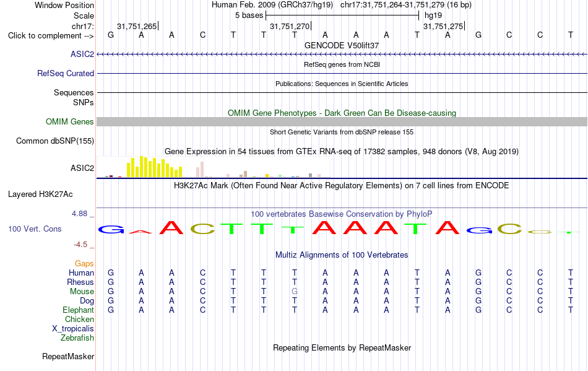
Task: Click the Gaps label in the Multiz track
Action: [84, 264]
